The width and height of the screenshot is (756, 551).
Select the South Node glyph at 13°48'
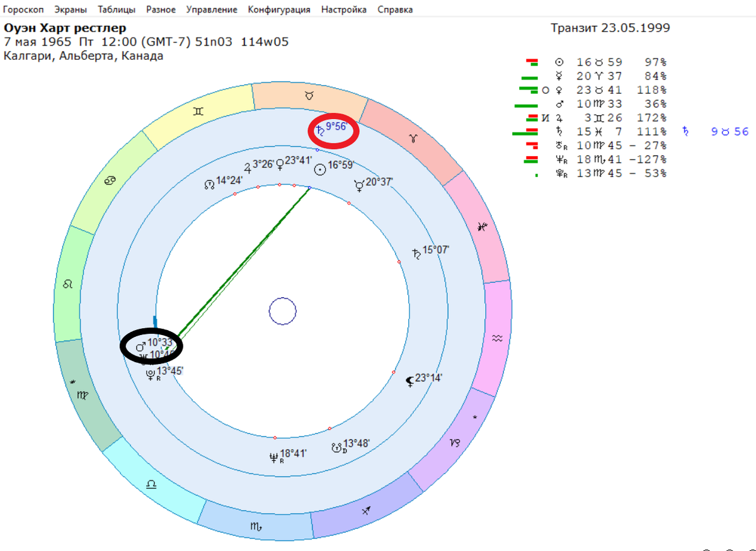click(x=336, y=447)
